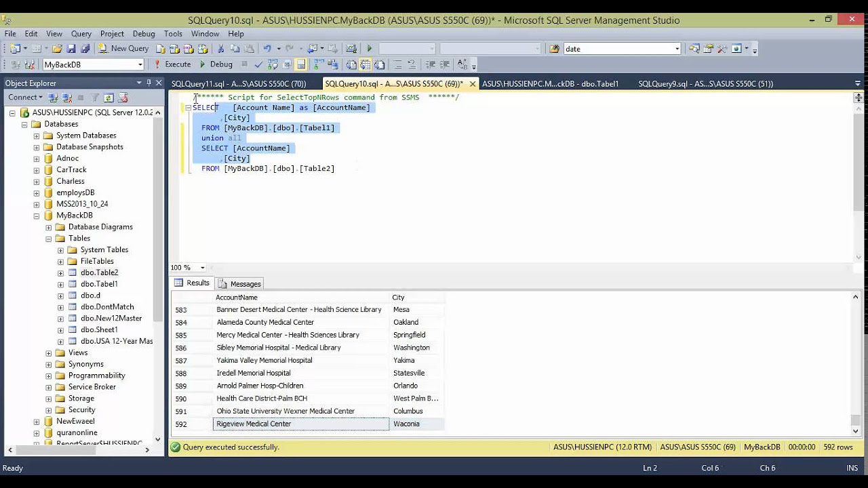Select the 'Orlando' city cell
The image size is (868, 488).
click(x=417, y=386)
